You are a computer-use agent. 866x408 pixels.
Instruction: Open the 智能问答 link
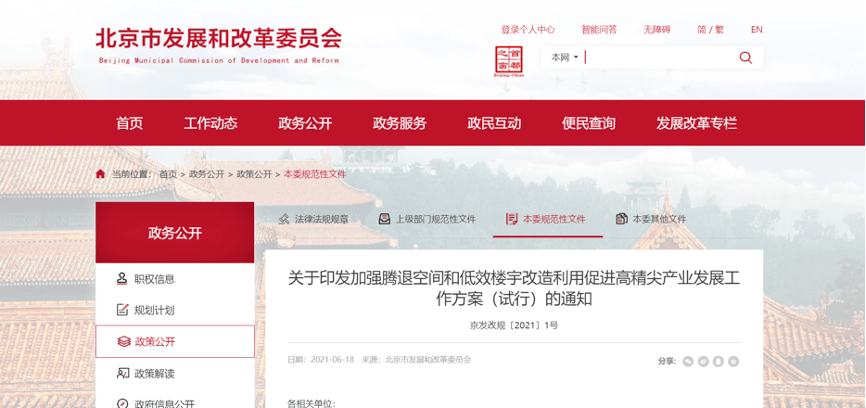(x=599, y=30)
